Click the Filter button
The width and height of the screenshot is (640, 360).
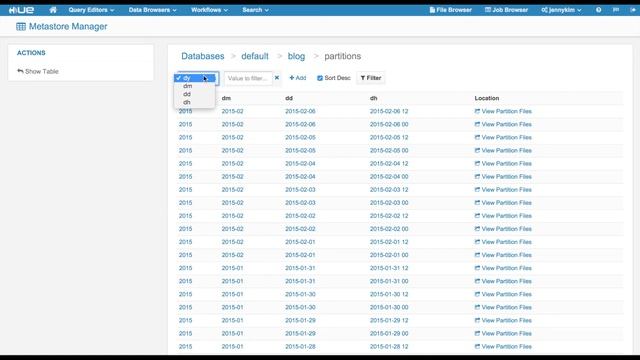click(371, 78)
